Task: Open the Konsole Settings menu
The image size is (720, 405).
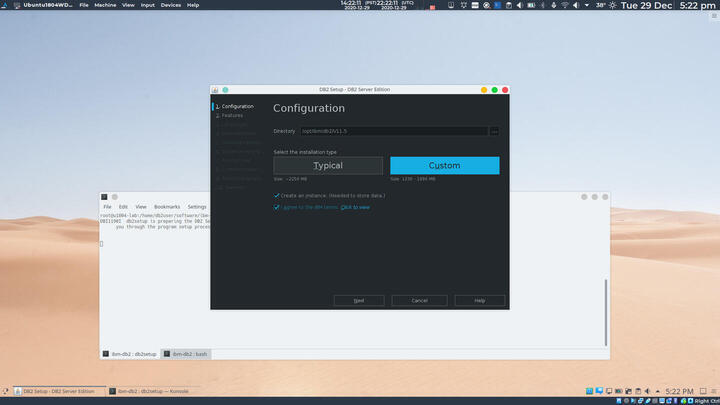Action: [197, 207]
